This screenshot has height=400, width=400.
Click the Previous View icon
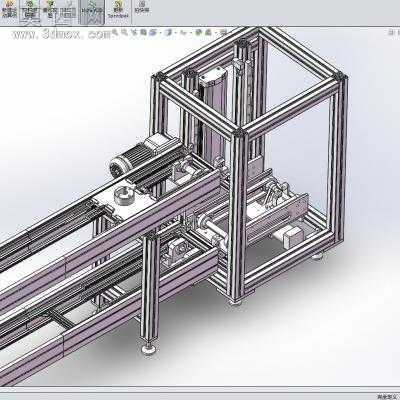[134, 32]
